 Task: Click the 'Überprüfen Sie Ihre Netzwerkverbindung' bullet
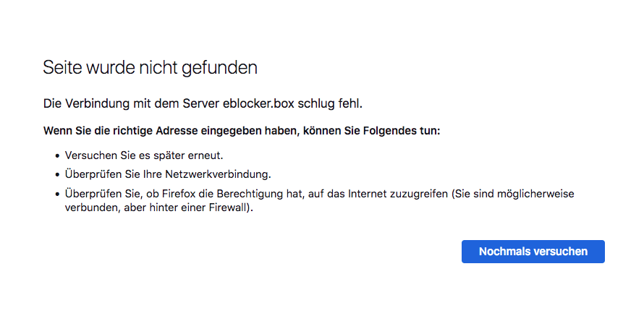tap(168, 174)
